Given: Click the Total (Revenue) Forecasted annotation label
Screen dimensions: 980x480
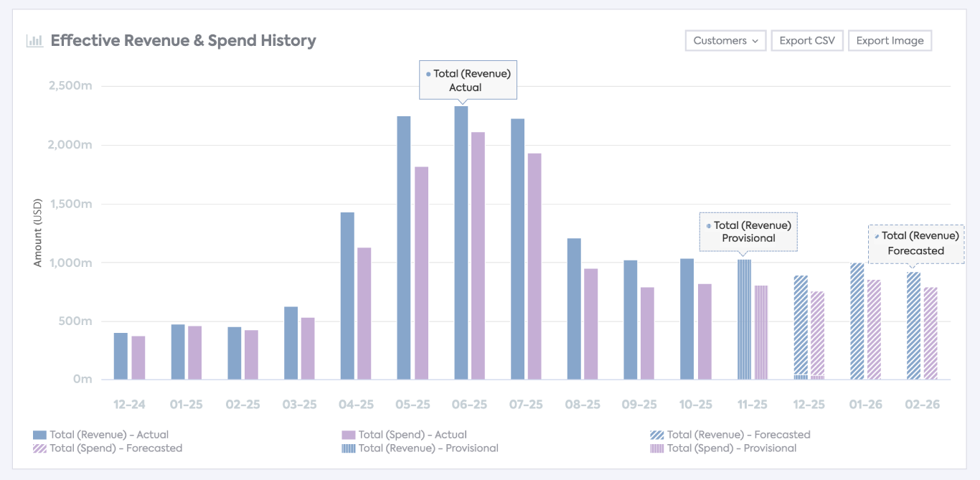Looking at the screenshot, I should point(916,243).
